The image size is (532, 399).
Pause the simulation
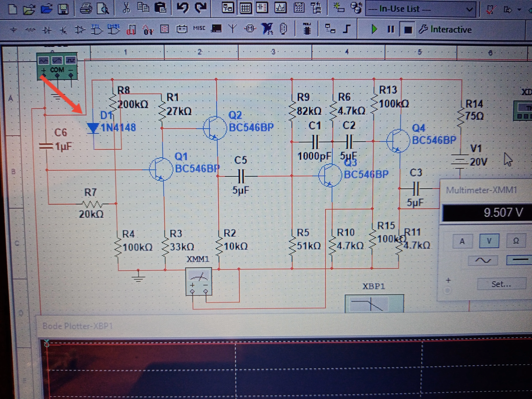391,30
